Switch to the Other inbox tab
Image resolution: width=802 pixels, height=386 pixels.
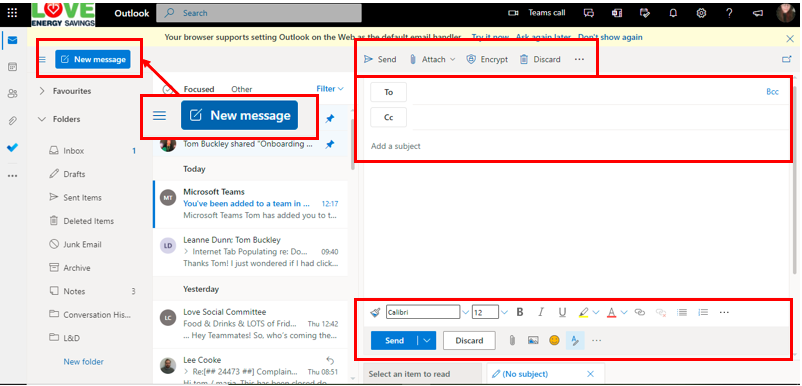click(x=241, y=89)
